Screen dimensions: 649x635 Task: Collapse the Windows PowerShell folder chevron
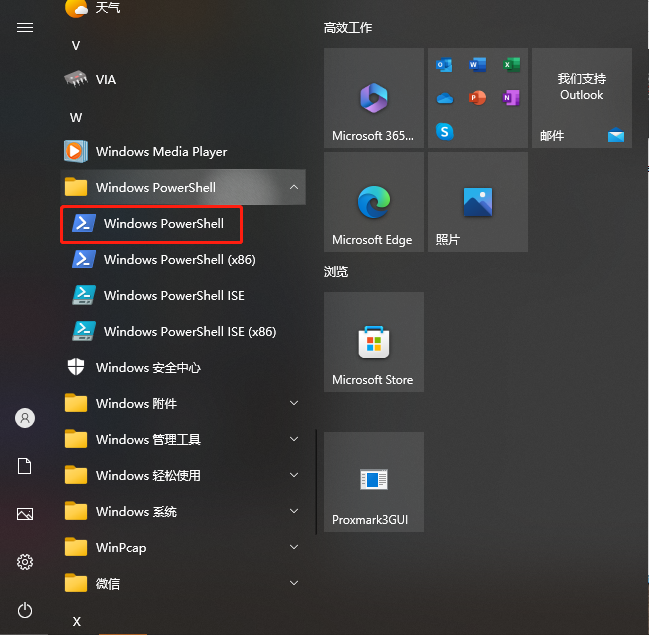point(294,187)
